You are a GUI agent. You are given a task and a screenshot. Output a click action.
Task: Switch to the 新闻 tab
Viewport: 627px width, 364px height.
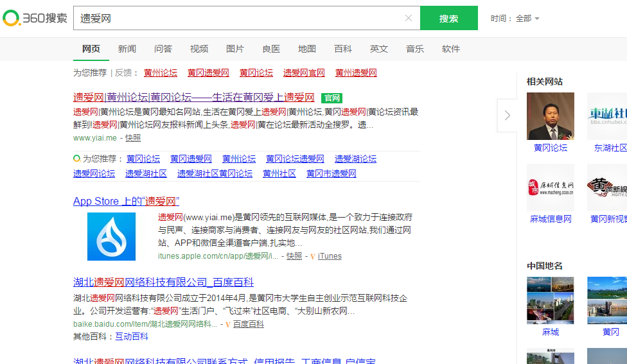click(x=127, y=49)
